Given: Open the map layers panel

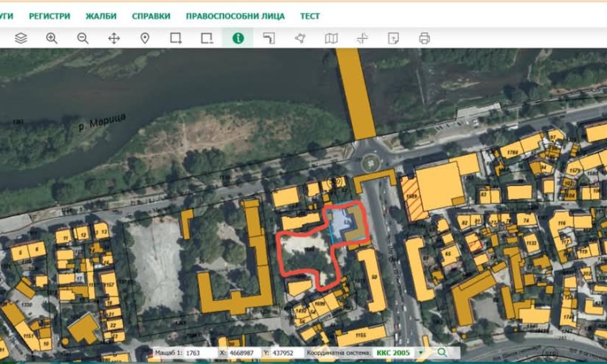Looking at the screenshot, I should tap(21, 38).
